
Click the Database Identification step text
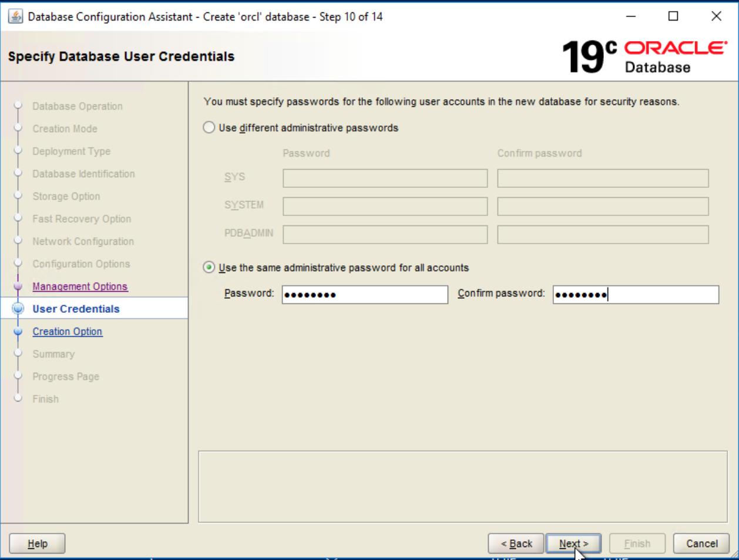[x=83, y=174]
